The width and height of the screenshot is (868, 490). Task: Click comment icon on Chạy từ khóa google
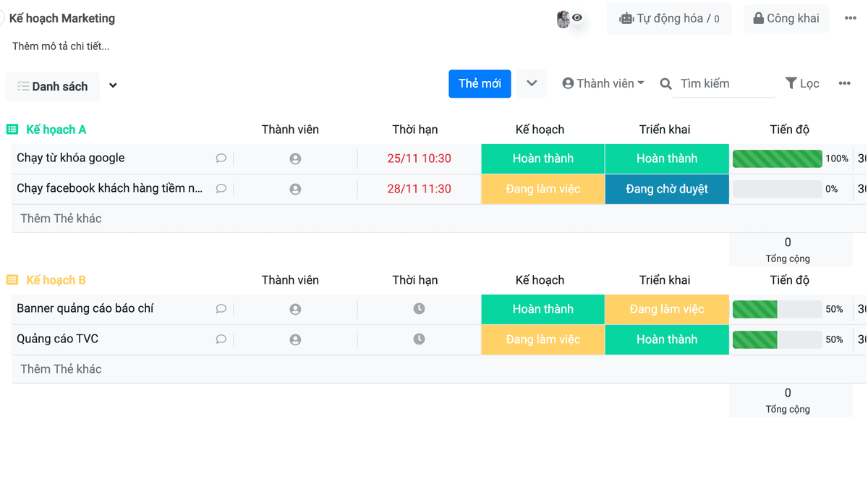(x=221, y=159)
